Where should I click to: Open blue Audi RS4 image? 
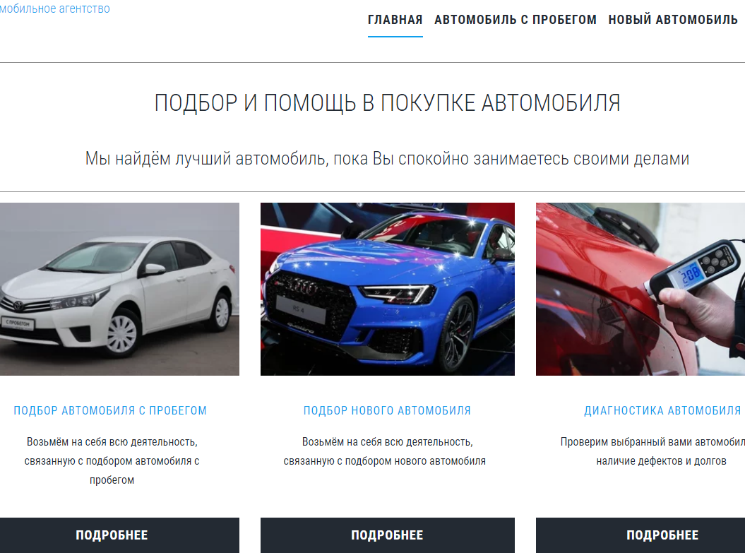pos(387,290)
